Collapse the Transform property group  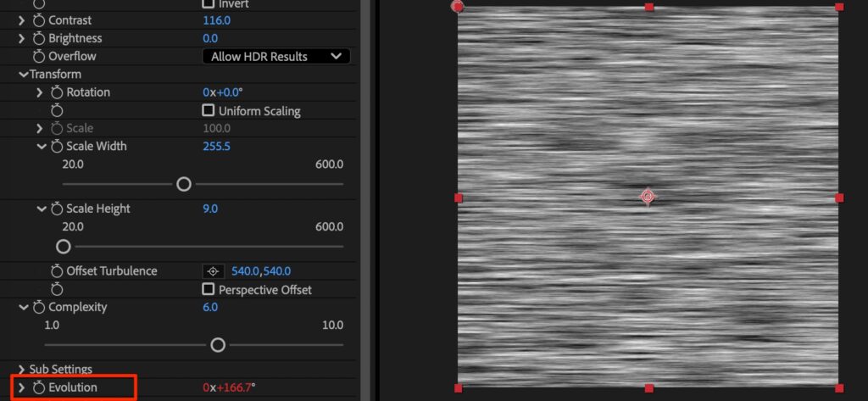tap(23, 74)
